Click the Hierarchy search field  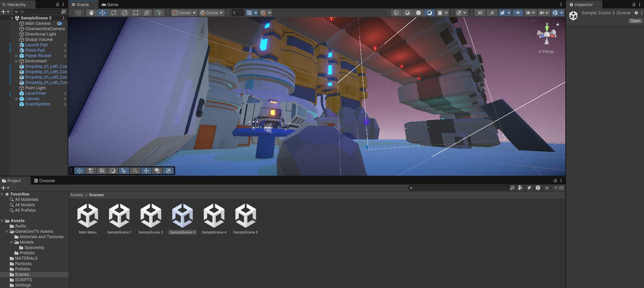click(x=36, y=12)
